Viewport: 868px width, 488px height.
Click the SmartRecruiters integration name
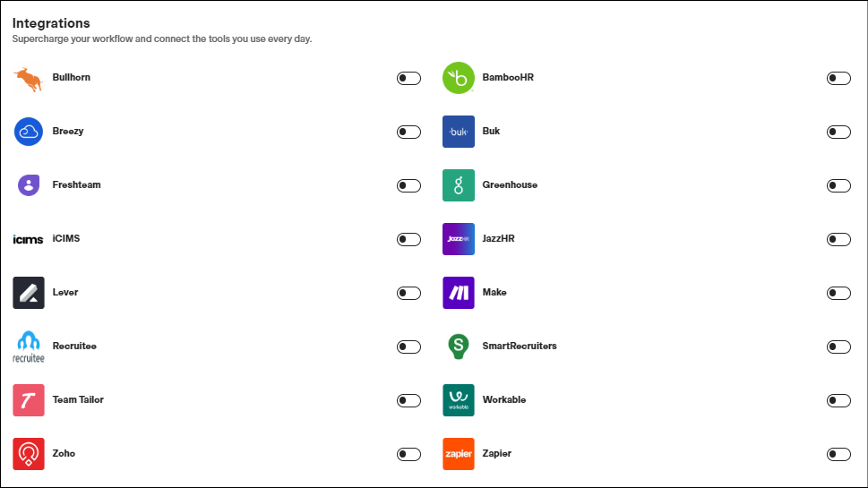pyautogui.click(x=520, y=346)
